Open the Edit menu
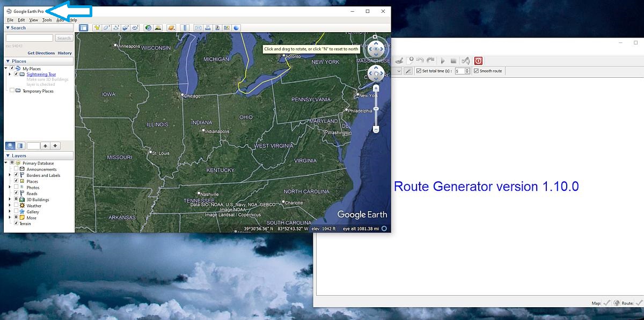This screenshot has height=320, width=644. point(21,20)
